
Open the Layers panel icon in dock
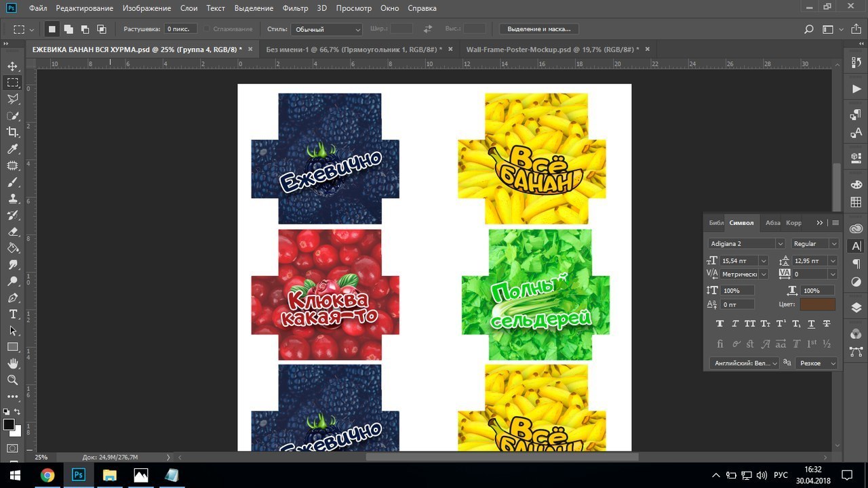(856, 307)
